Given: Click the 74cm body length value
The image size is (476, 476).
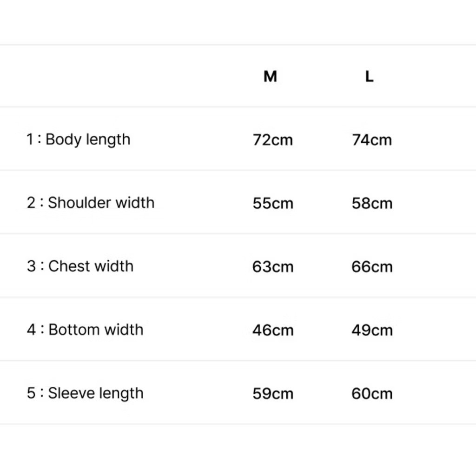Looking at the screenshot, I should tap(372, 140).
